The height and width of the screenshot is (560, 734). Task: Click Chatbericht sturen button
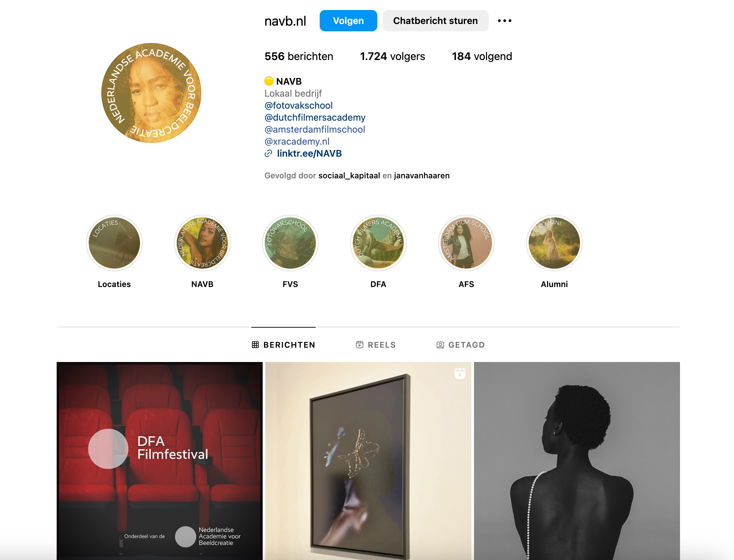[435, 21]
